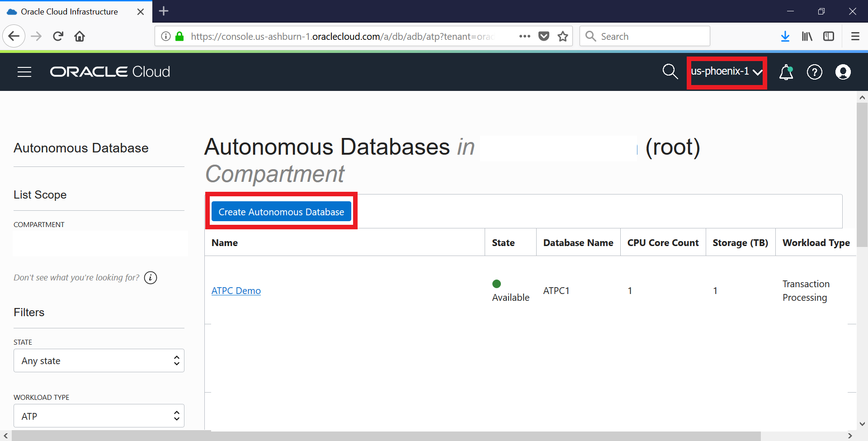
Task: Click the horizontal scrollbar at page bottom
Action: 384,436
